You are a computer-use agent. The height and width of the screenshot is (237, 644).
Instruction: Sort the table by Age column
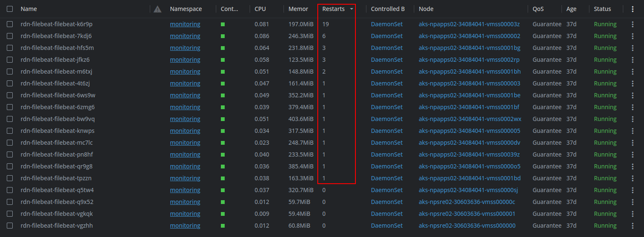point(571,9)
